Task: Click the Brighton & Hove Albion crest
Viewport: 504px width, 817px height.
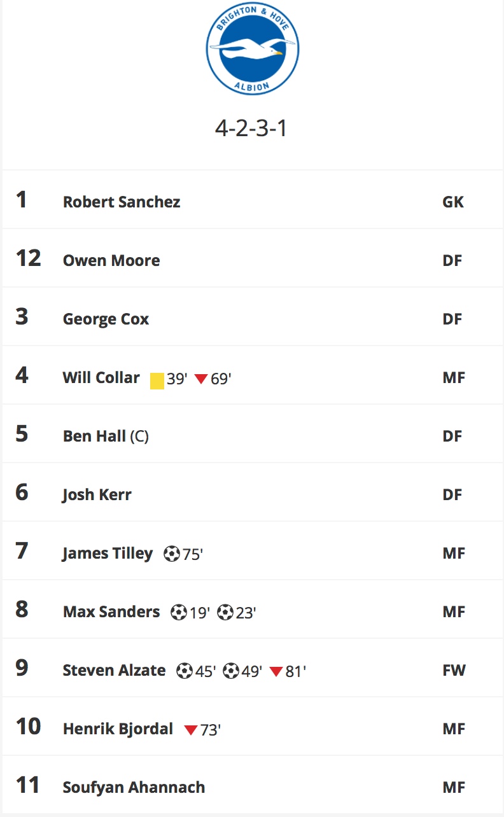Action: [x=252, y=50]
